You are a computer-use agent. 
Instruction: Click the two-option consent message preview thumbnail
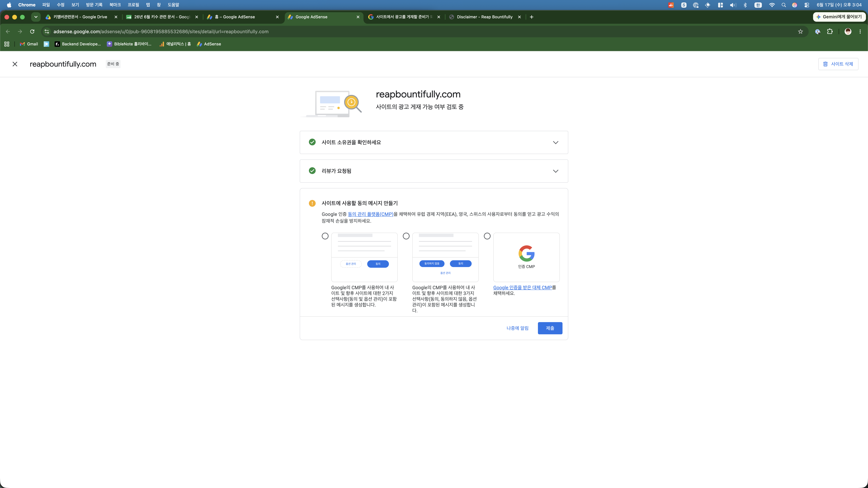[x=364, y=257]
